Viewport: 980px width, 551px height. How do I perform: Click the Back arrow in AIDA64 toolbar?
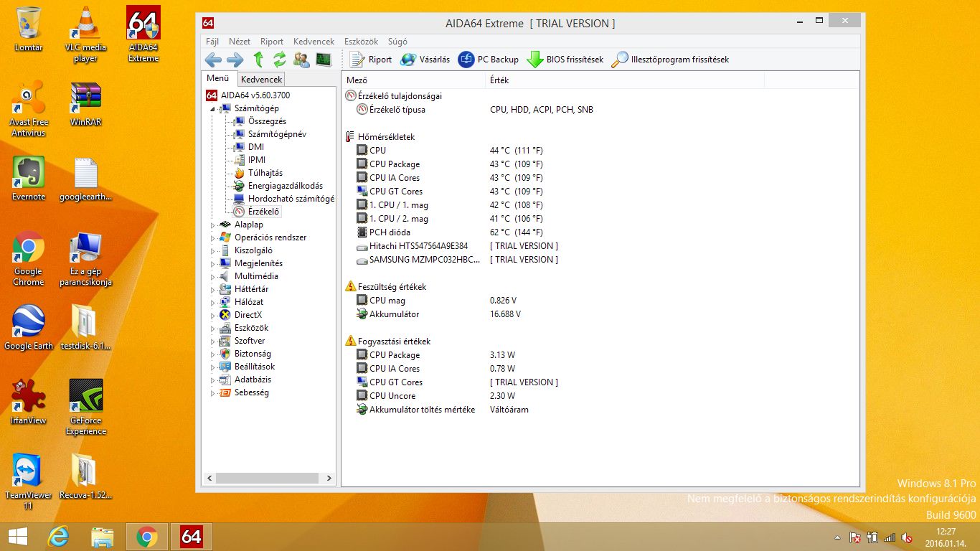[x=213, y=60]
